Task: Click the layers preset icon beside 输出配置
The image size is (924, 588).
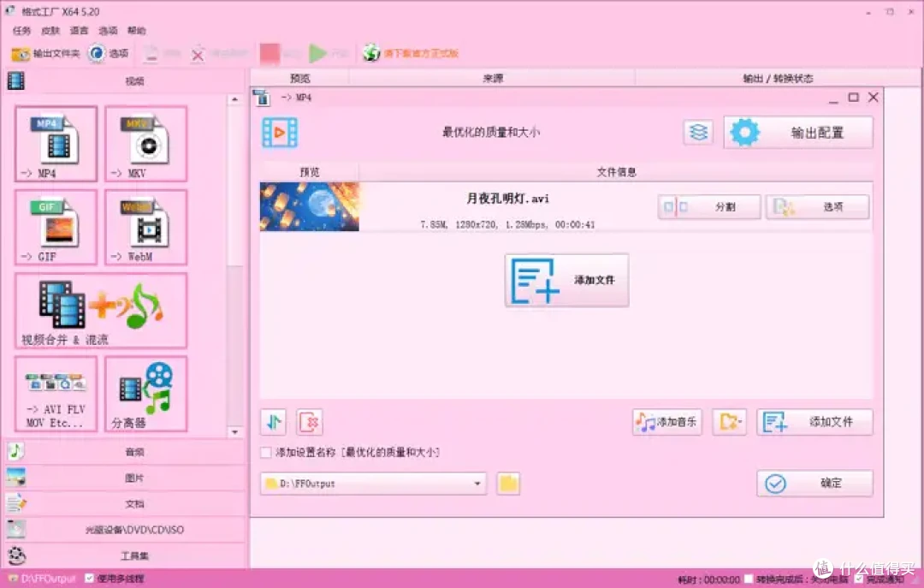Action: (x=698, y=132)
